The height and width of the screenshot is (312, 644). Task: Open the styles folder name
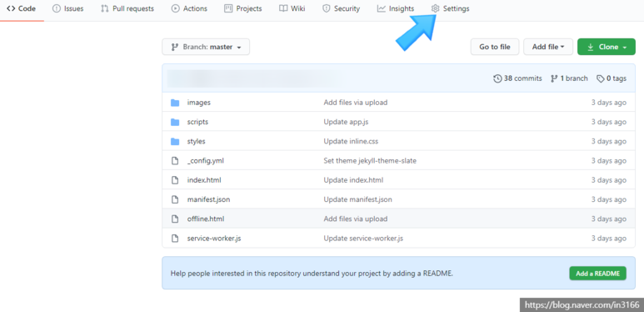tap(197, 142)
